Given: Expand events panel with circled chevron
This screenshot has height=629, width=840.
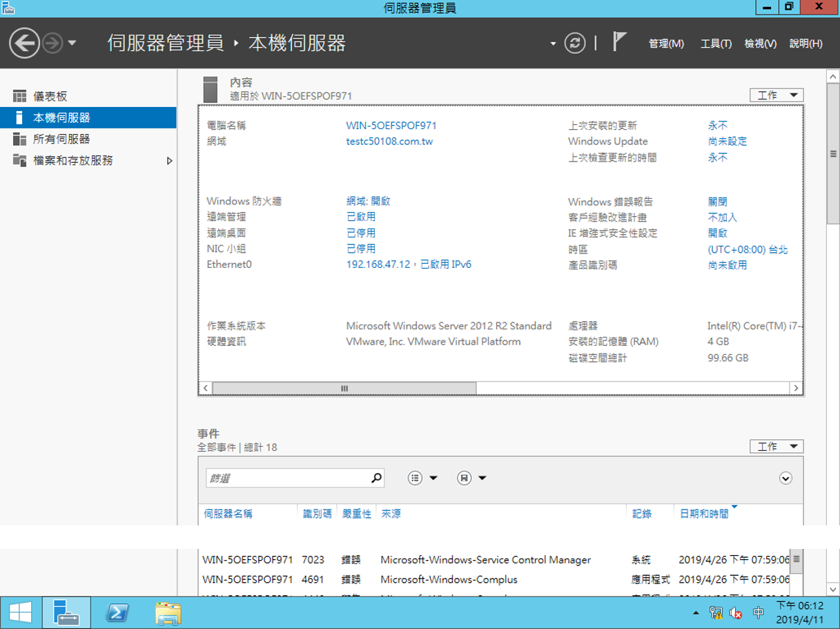Looking at the screenshot, I should click(x=785, y=478).
